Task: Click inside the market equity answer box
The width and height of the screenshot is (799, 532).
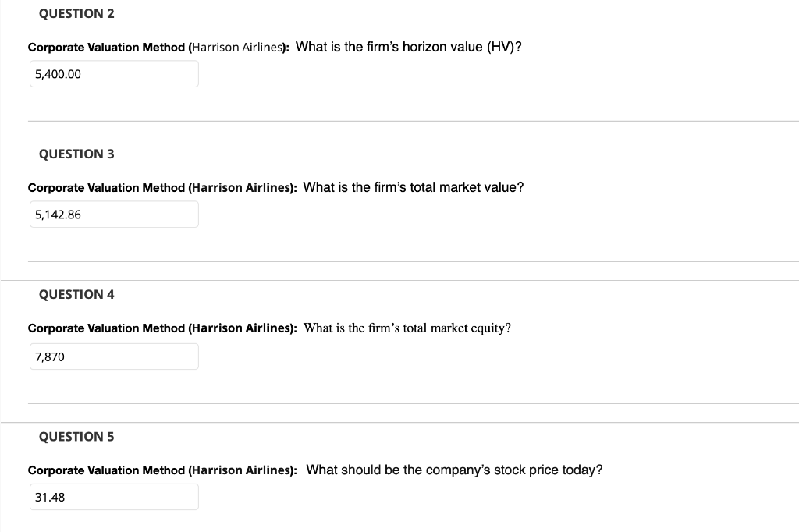Action: pyautogui.click(x=114, y=356)
